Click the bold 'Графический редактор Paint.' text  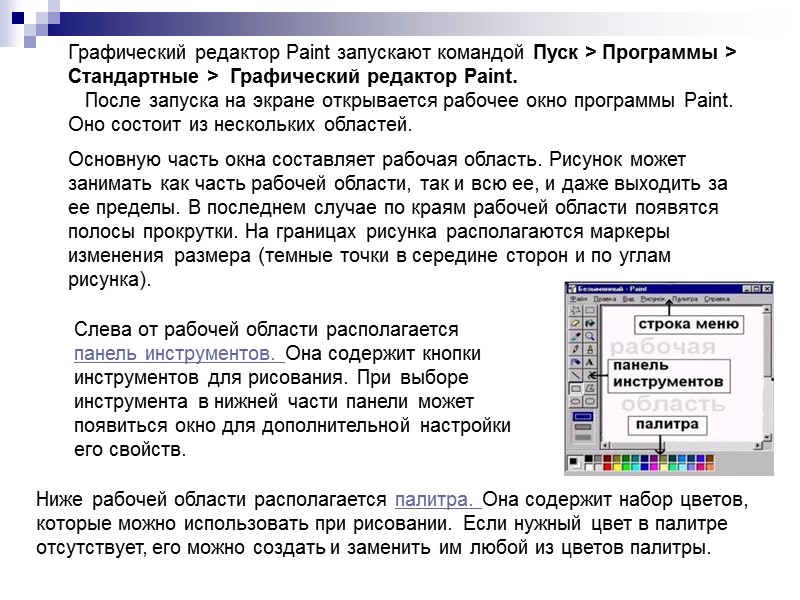(374, 76)
